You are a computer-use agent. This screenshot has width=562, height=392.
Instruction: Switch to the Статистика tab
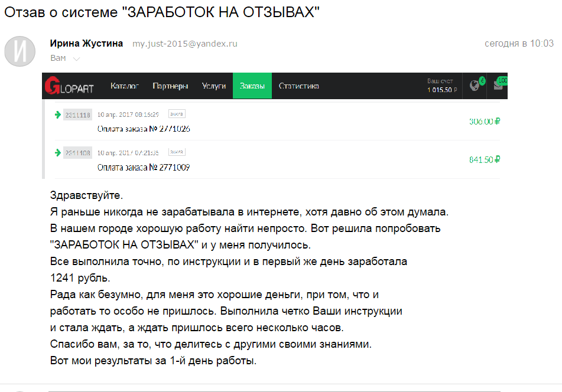tap(299, 86)
